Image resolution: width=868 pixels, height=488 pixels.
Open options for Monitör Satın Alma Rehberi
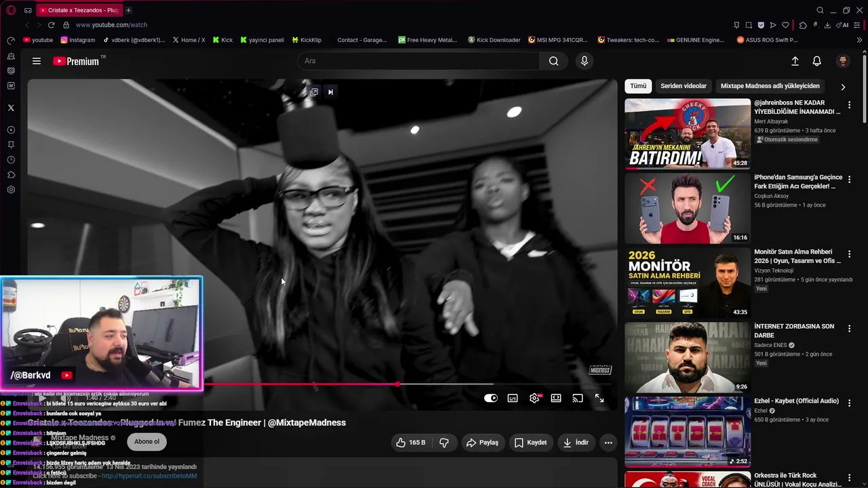[x=849, y=254]
